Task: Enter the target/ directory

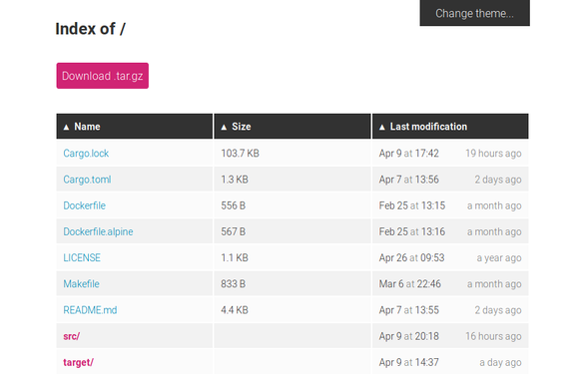Action: pyautogui.click(x=78, y=362)
